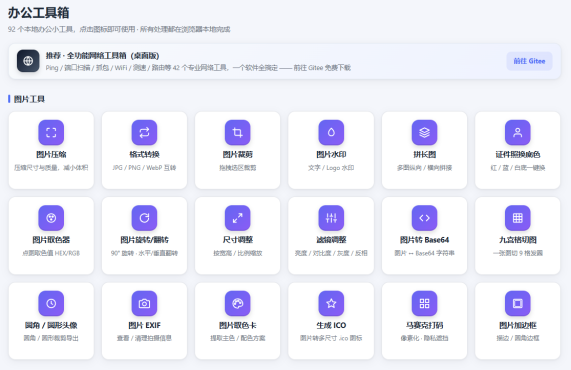Select the 九宫格切图 card title

coord(517,240)
